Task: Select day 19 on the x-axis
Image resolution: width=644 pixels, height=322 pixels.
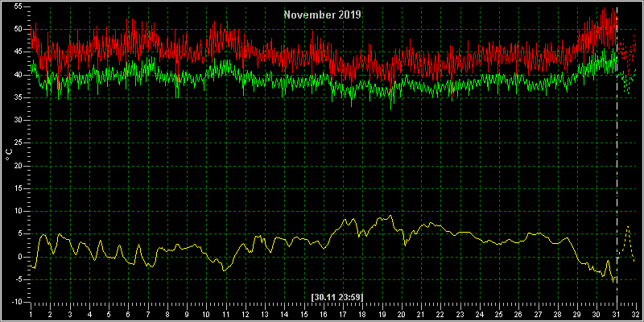Action: pyautogui.click(x=382, y=315)
